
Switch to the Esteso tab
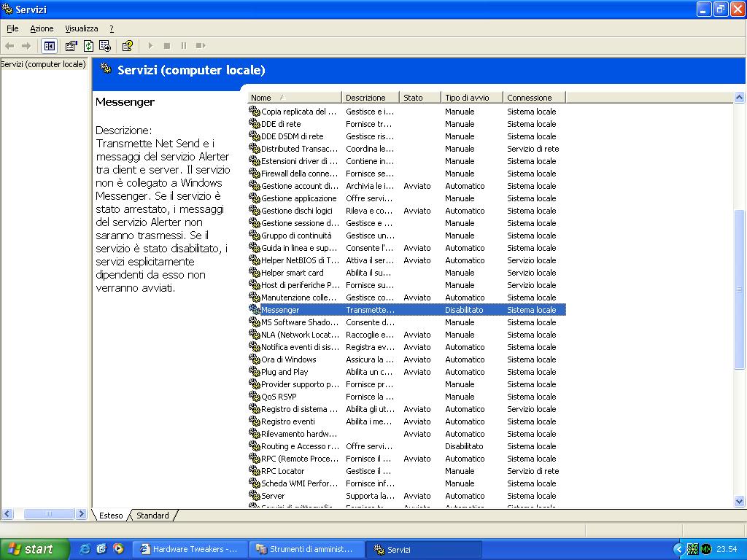click(111, 516)
